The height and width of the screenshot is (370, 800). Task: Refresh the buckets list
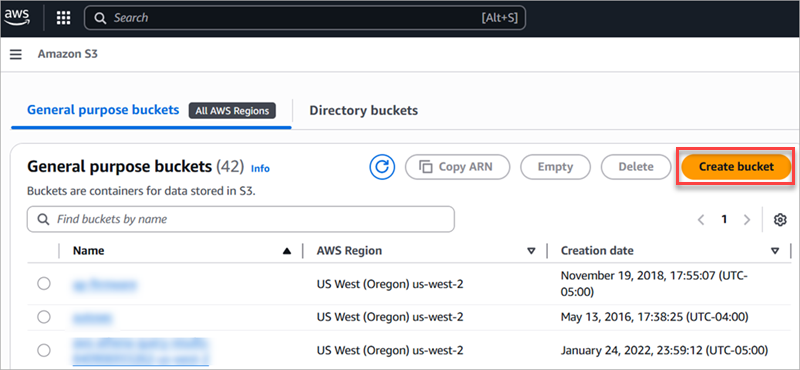(x=383, y=167)
